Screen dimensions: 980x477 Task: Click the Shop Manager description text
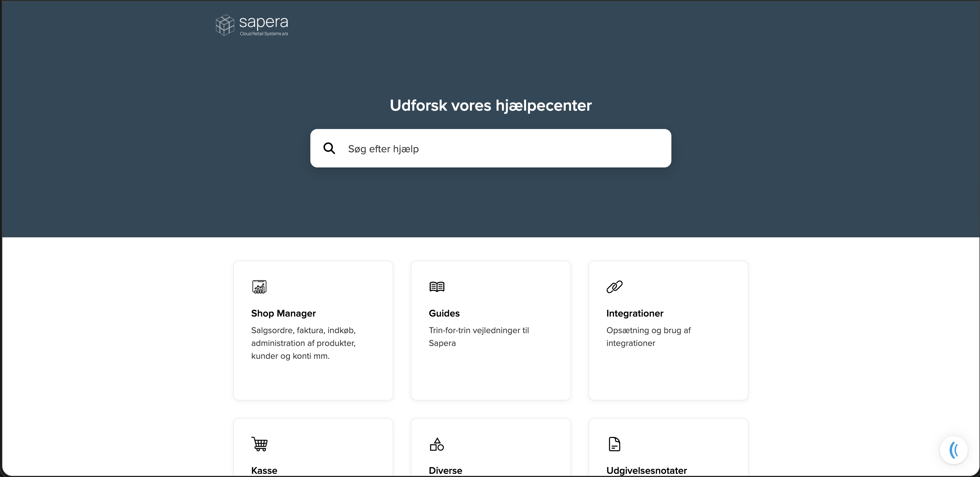click(x=303, y=343)
